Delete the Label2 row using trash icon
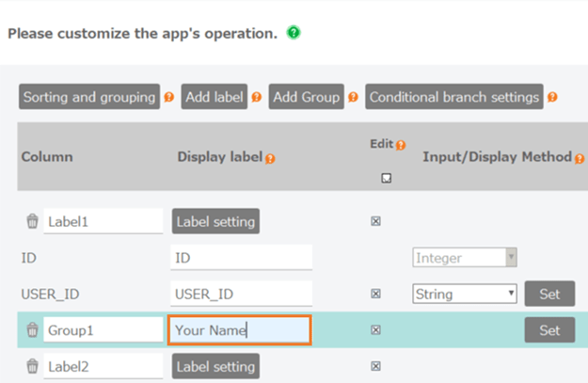 pos(32,367)
